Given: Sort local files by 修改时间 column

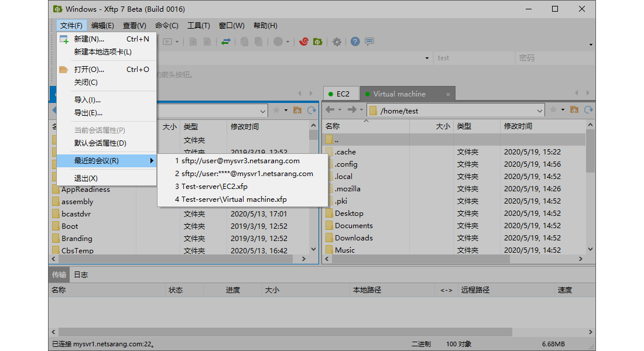Looking at the screenshot, I should click(x=268, y=126).
